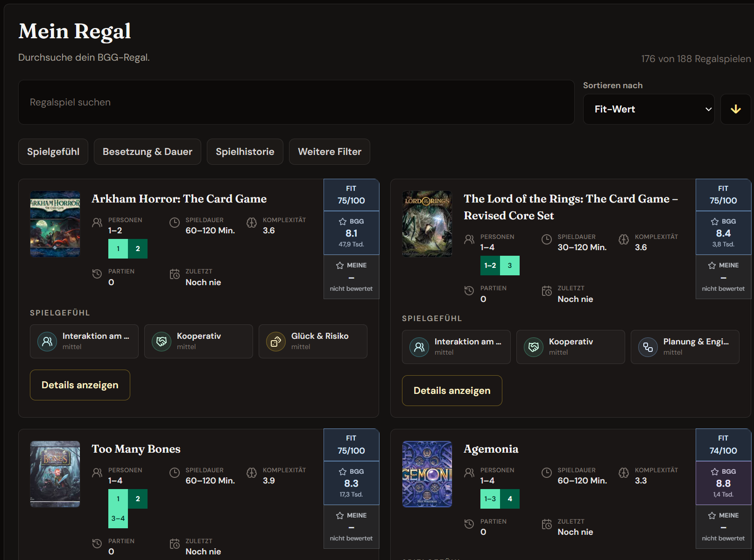Open Arkham Horror cover thumbnail
Image resolution: width=754 pixels, height=560 pixels.
click(55, 224)
